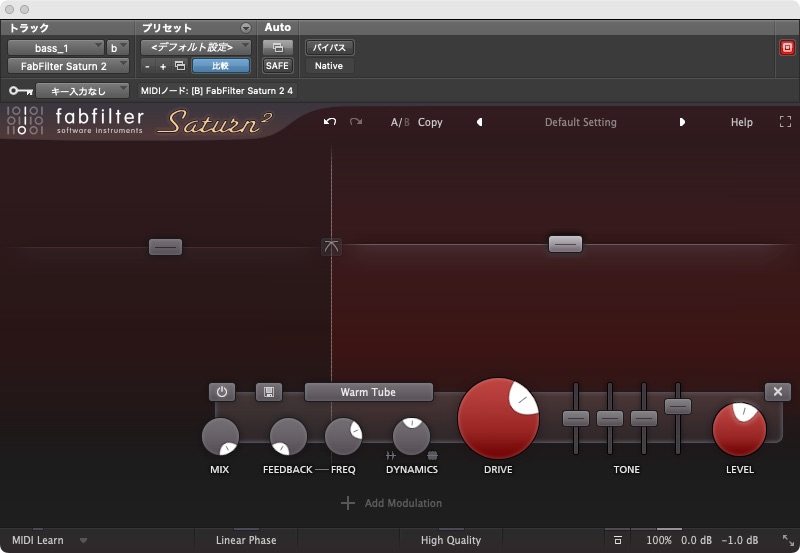800x553 pixels.
Task: Click the floppy disk save icon
Action: [x=268, y=392]
